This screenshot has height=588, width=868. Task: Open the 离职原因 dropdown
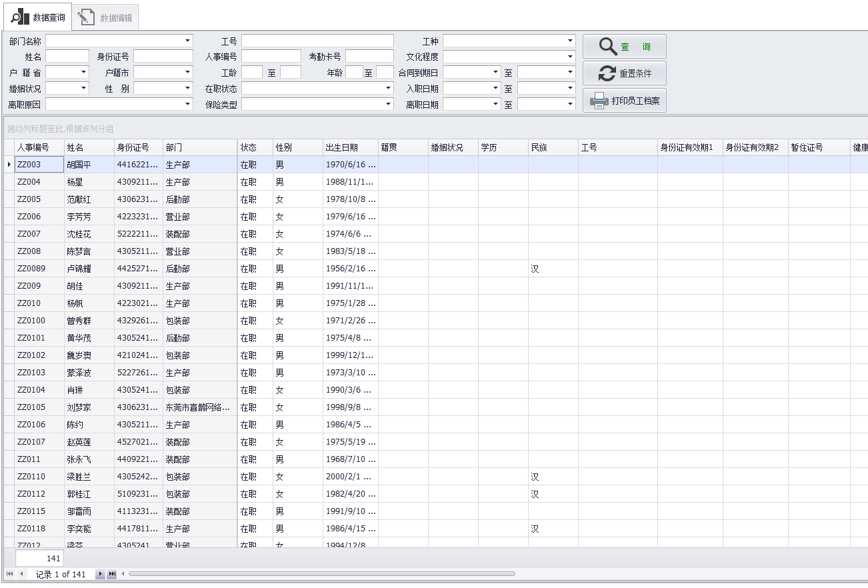(x=187, y=104)
